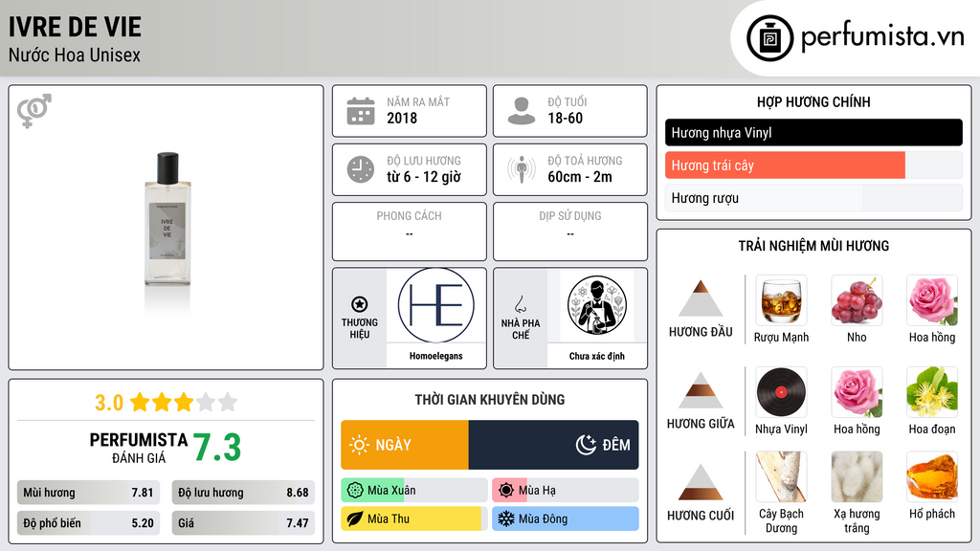Click the Hương nhựa Vinyl accord bar
The image size is (980, 551).
pos(813,132)
